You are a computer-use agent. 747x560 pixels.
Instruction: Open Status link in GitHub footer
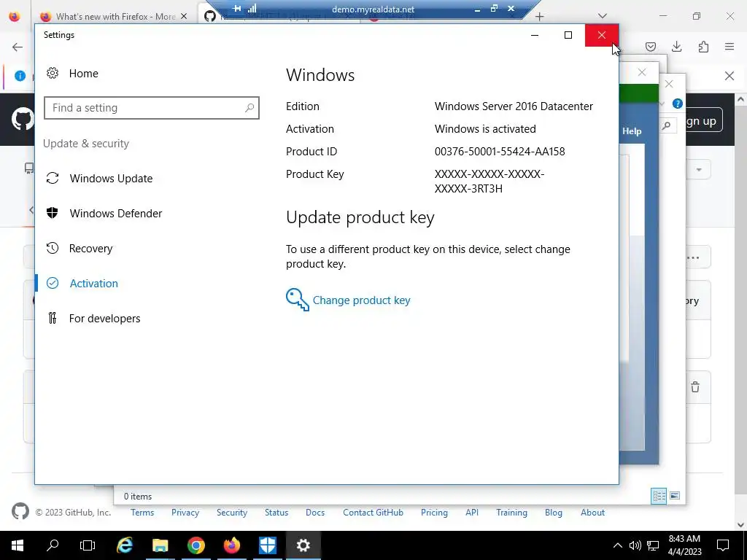pyautogui.click(x=276, y=513)
